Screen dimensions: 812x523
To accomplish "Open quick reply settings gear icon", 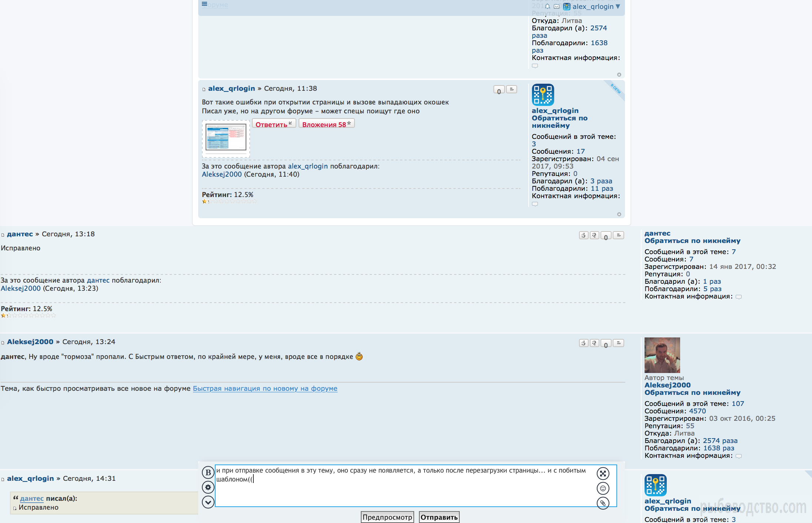I will pyautogui.click(x=208, y=487).
